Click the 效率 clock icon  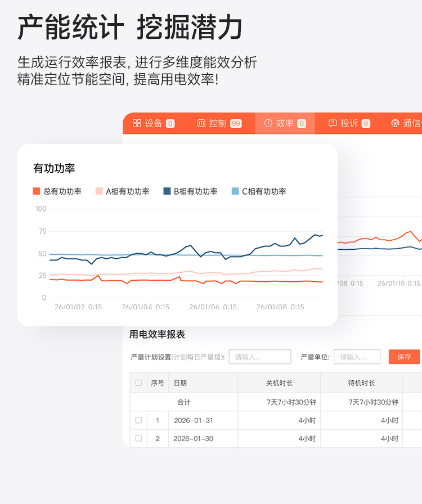[268, 123]
